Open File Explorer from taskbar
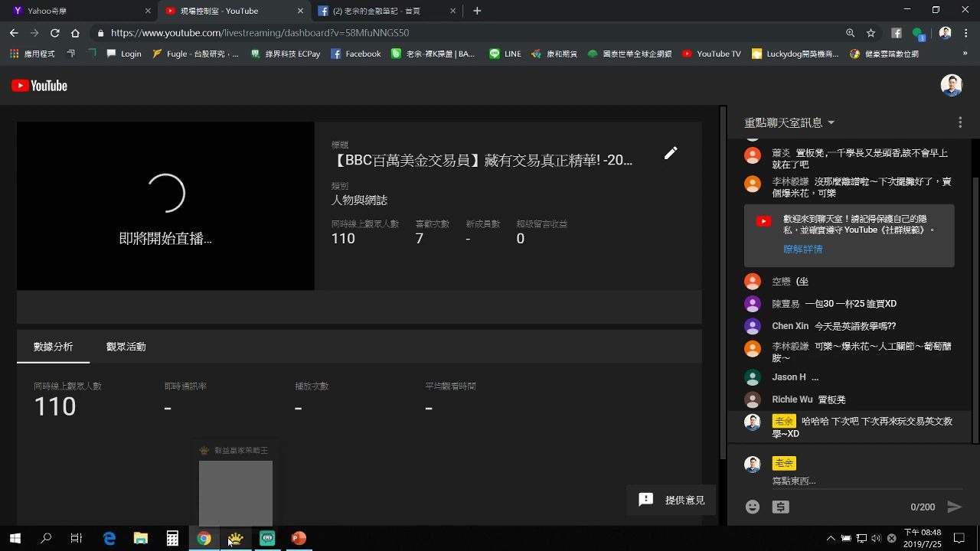This screenshot has width=980, height=551. point(141,538)
